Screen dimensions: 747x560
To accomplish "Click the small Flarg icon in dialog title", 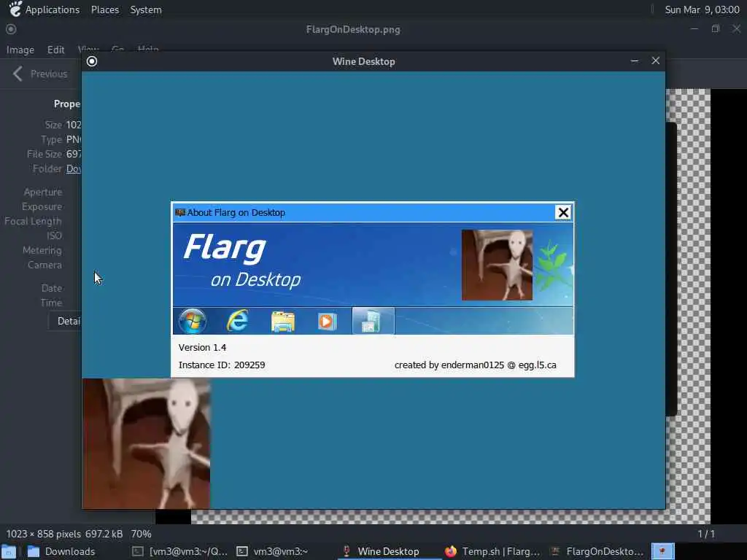I will [x=180, y=212].
